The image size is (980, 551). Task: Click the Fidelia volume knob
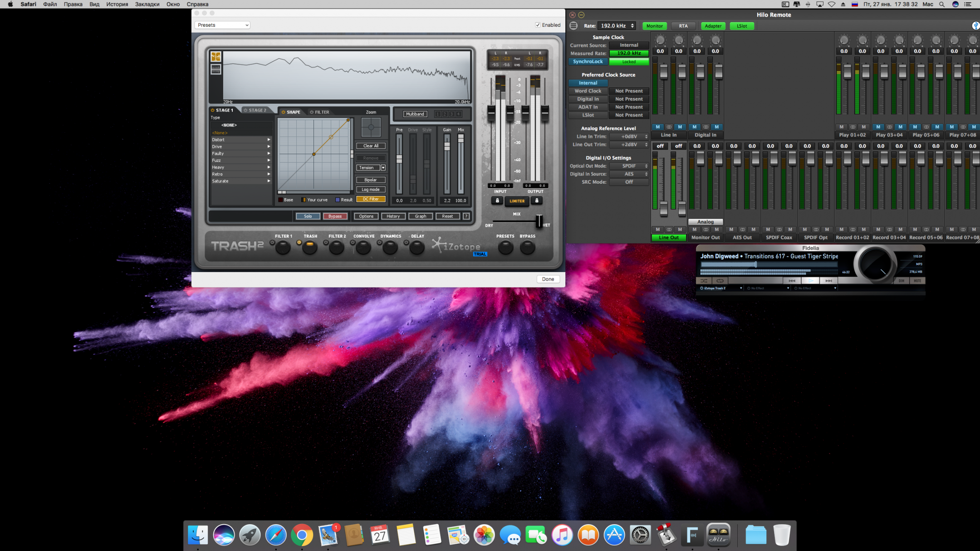click(x=876, y=265)
